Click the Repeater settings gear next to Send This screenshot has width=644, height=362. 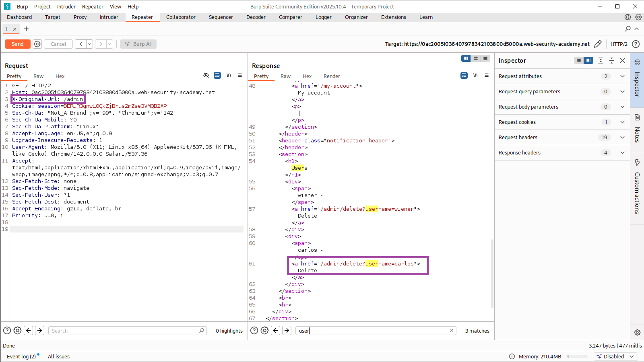[x=37, y=44]
